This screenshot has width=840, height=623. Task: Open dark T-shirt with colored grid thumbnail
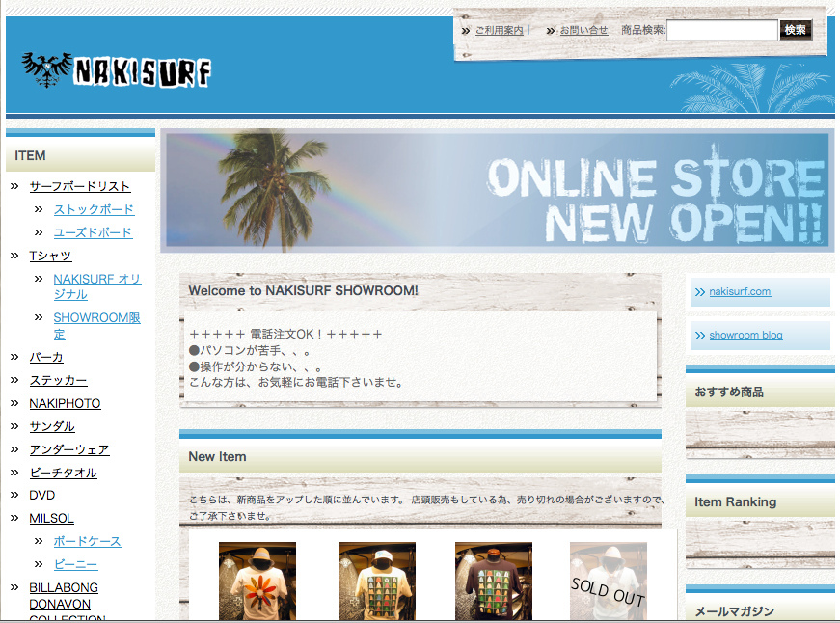coord(494,582)
